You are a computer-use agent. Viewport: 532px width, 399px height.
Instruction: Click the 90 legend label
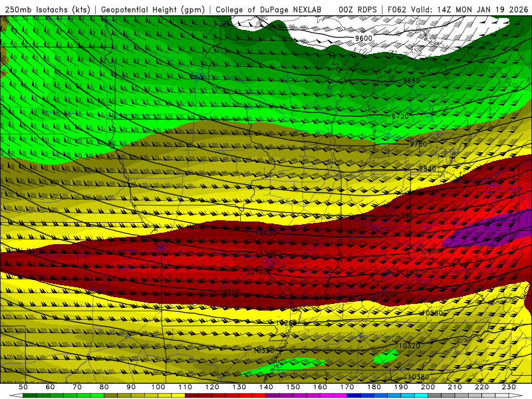pos(131,387)
